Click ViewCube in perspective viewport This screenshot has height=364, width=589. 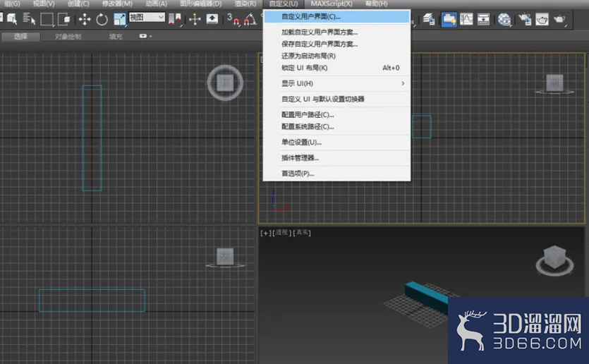pyautogui.click(x=554, y=260)
